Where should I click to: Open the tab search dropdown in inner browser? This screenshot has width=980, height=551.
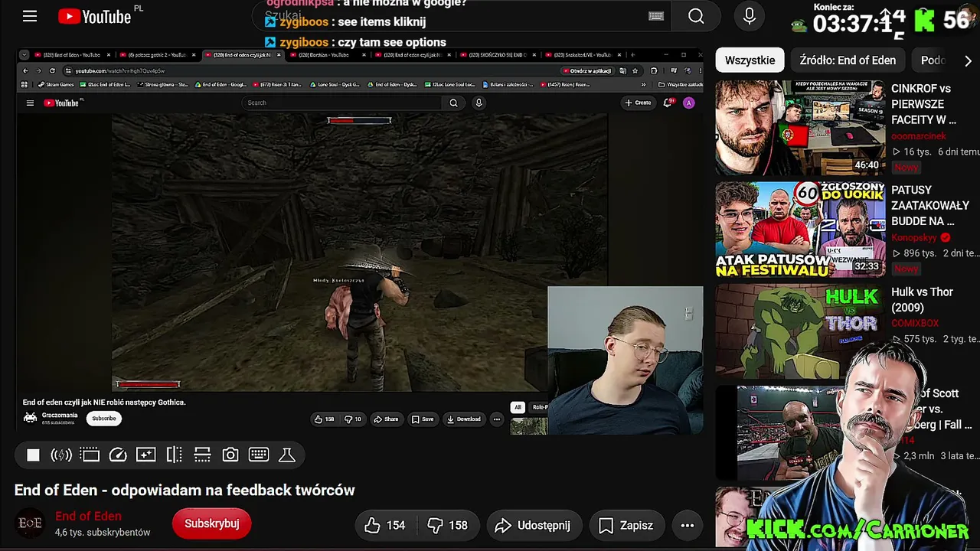24,55
